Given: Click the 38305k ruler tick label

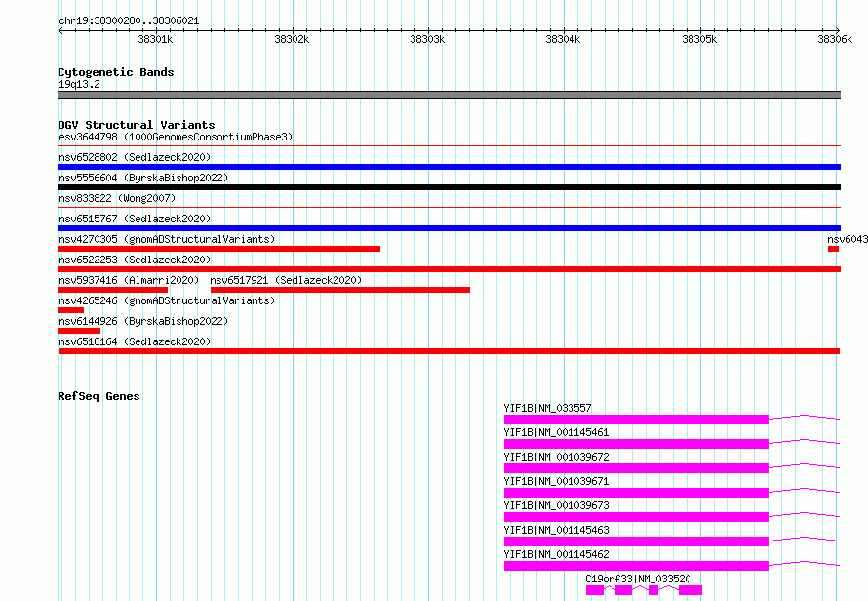Looking at the screenshot, I should tap(699, 39).
